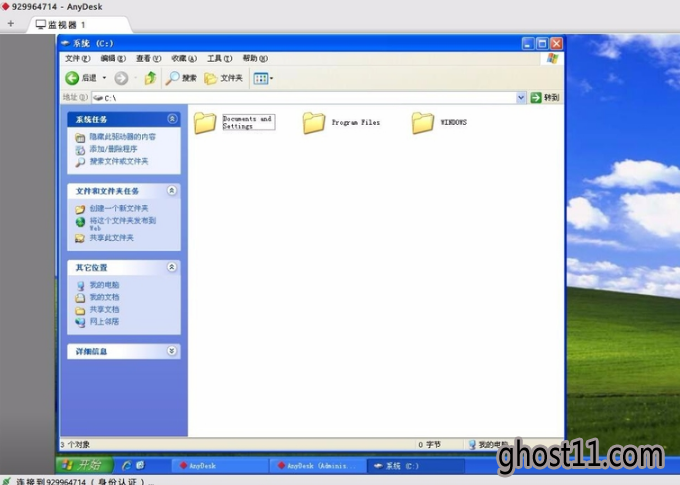
Task: Click the add/remove programs icon
Action: point(80,150)
